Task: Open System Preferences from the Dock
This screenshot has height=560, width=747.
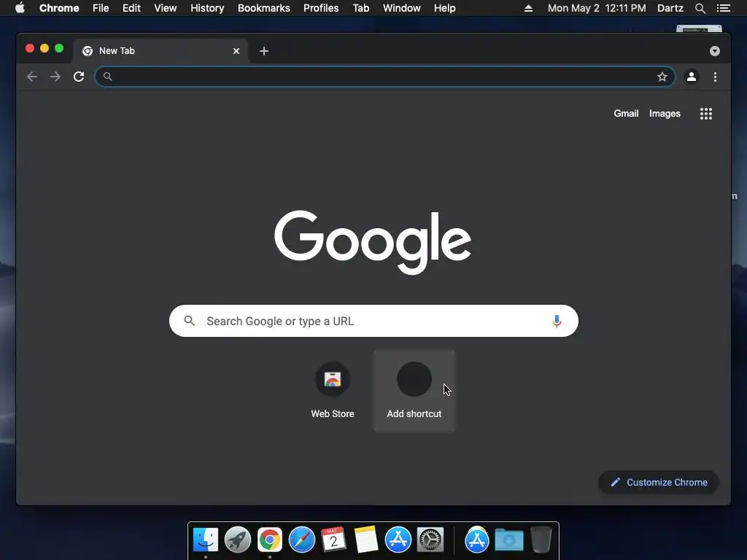Action: pos(430,540)
